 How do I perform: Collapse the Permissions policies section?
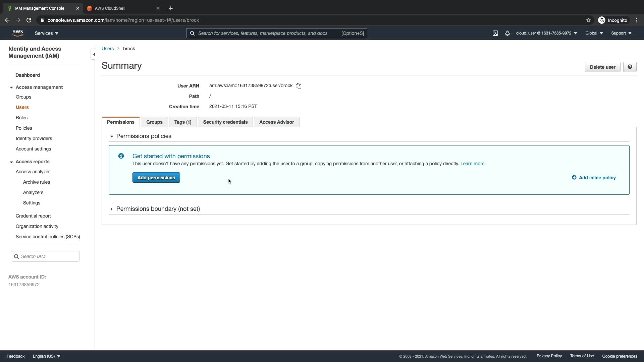click(x=112, y=136)
